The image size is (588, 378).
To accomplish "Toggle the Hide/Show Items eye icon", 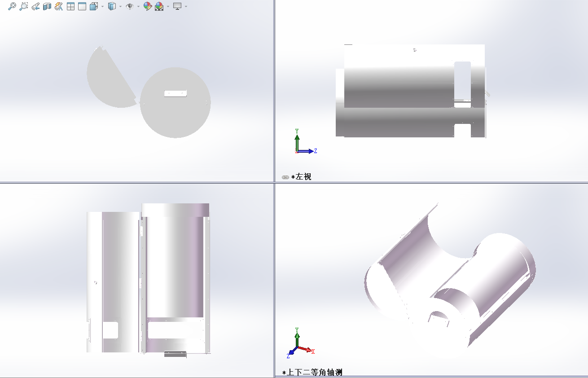I will [x=130, y=6].
